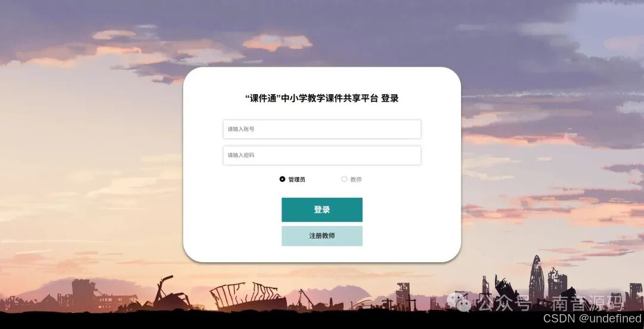Focus the 请输入密码 password field

click(x=322, y=155)
